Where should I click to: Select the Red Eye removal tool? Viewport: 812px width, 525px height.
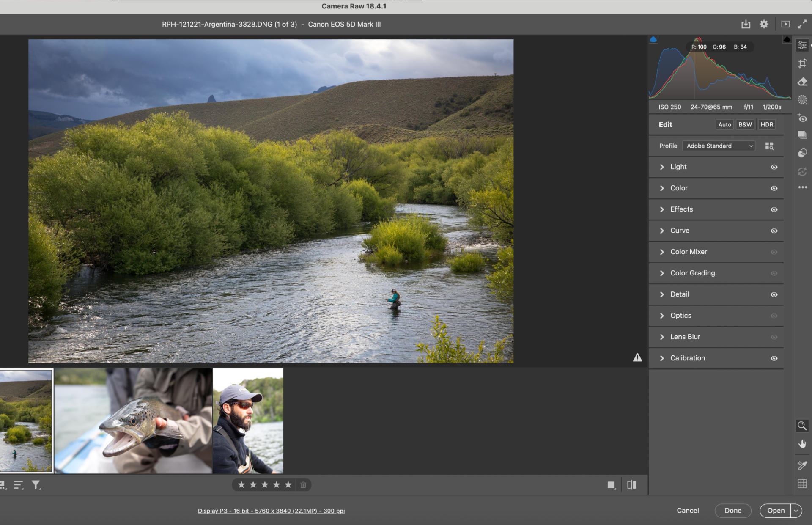point(802,118)
